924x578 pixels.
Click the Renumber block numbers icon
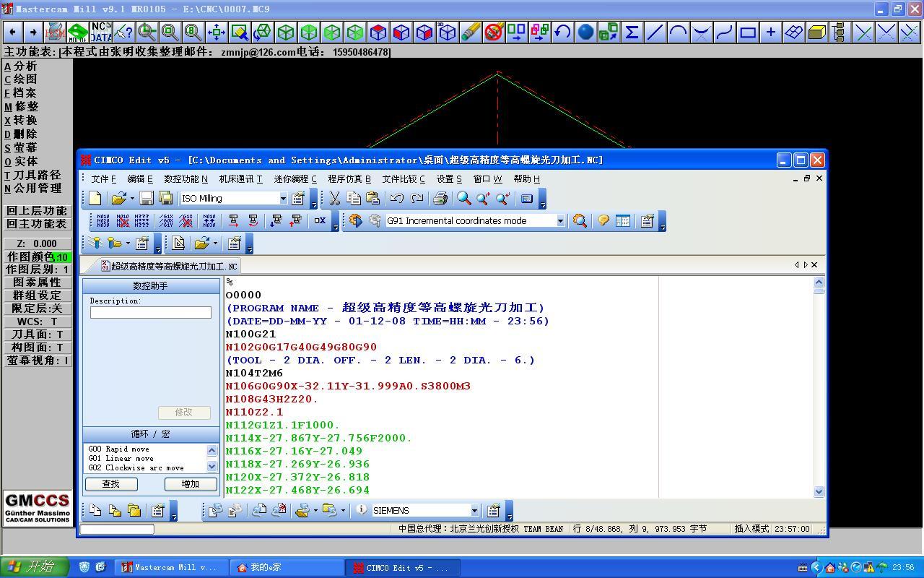(103, 221)
